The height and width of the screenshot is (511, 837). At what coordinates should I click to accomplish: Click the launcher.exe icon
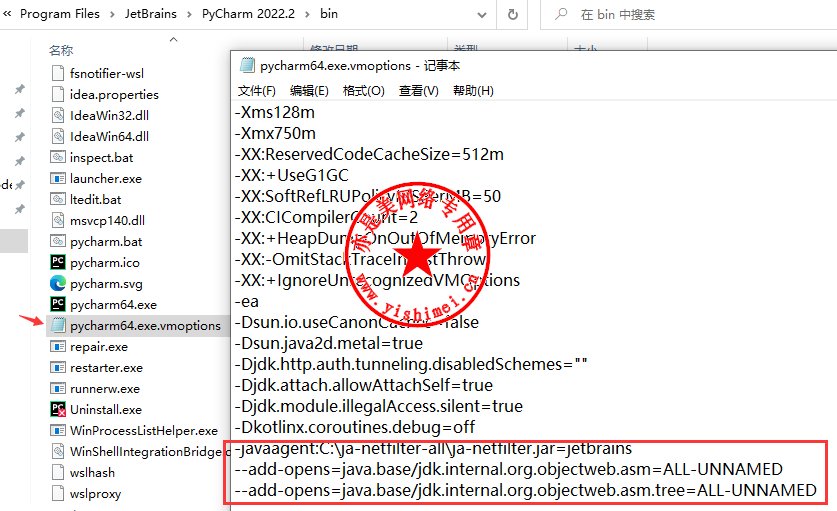(x=58, y=178)
